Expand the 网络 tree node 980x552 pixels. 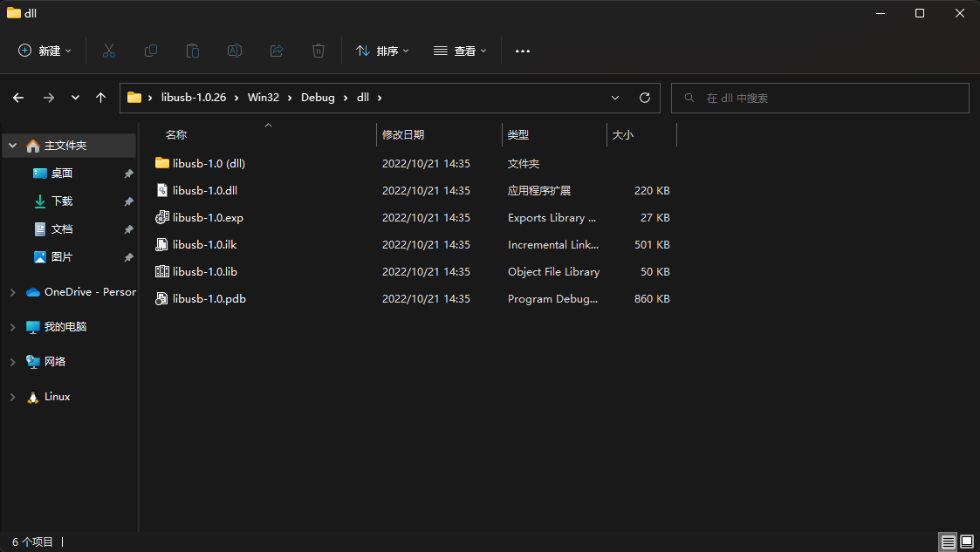[12, 362]
